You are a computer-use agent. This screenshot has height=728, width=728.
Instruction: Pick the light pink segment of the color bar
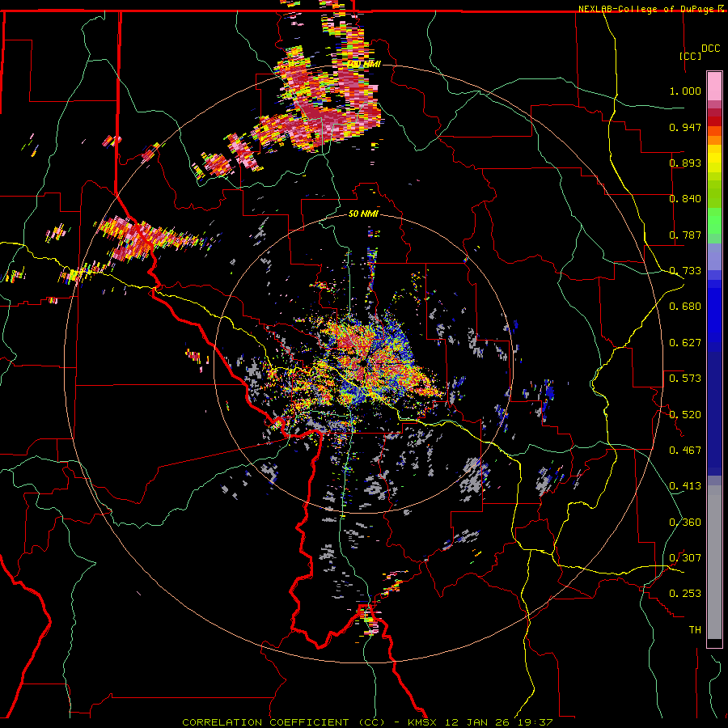[714, 86]
